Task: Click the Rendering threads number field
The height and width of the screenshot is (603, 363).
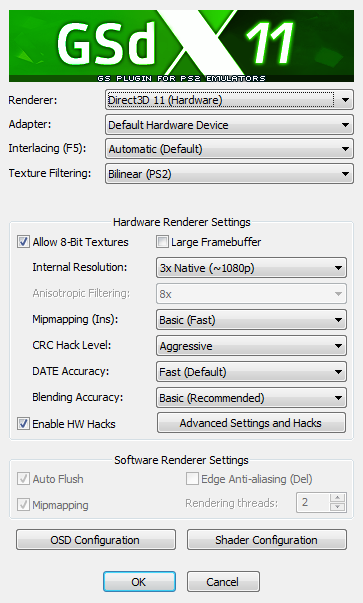Action: [313, 502]
